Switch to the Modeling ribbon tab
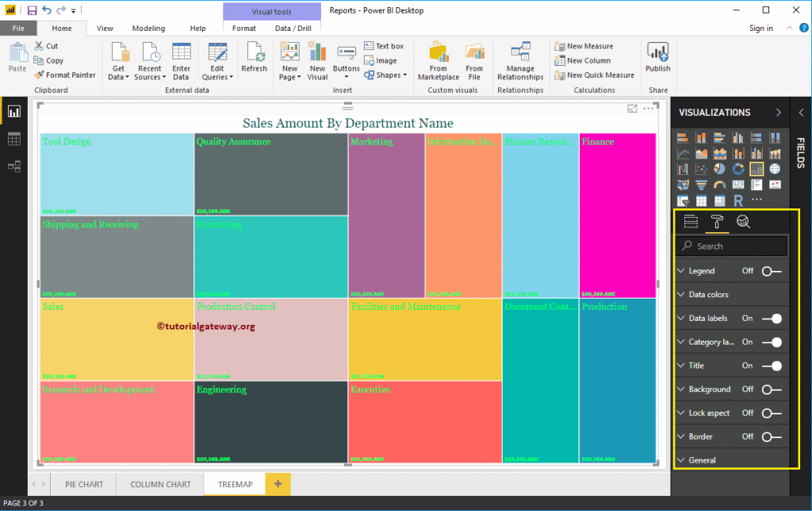This screenshot has width=812, height=511. [x=148, y=27]
